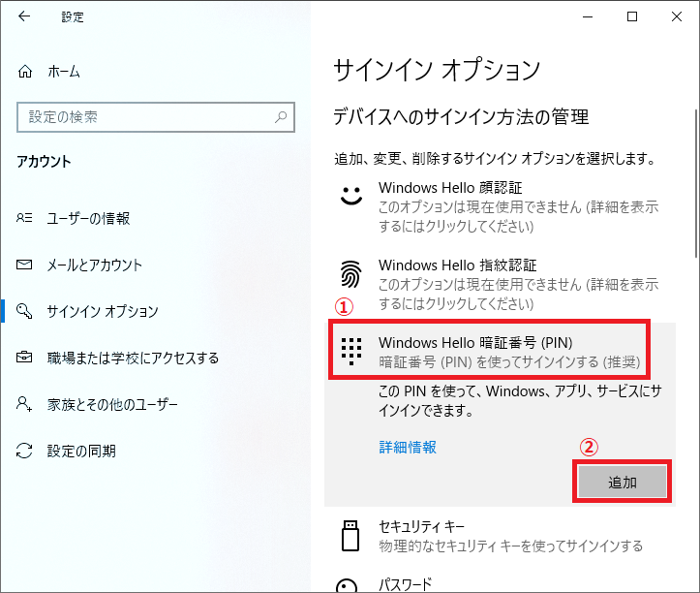Screen dimensions: 700x593
Task: Maximize the settings window
Action: pos(632,17)
